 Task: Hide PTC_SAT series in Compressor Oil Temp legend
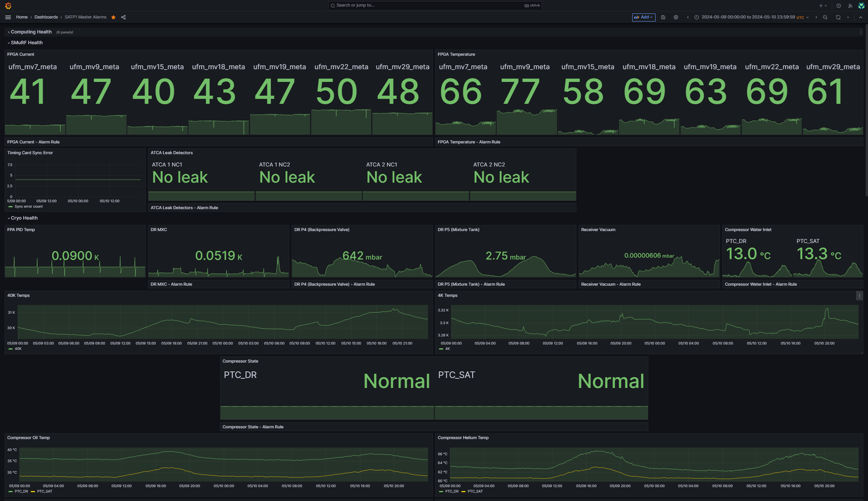(44, 491)
